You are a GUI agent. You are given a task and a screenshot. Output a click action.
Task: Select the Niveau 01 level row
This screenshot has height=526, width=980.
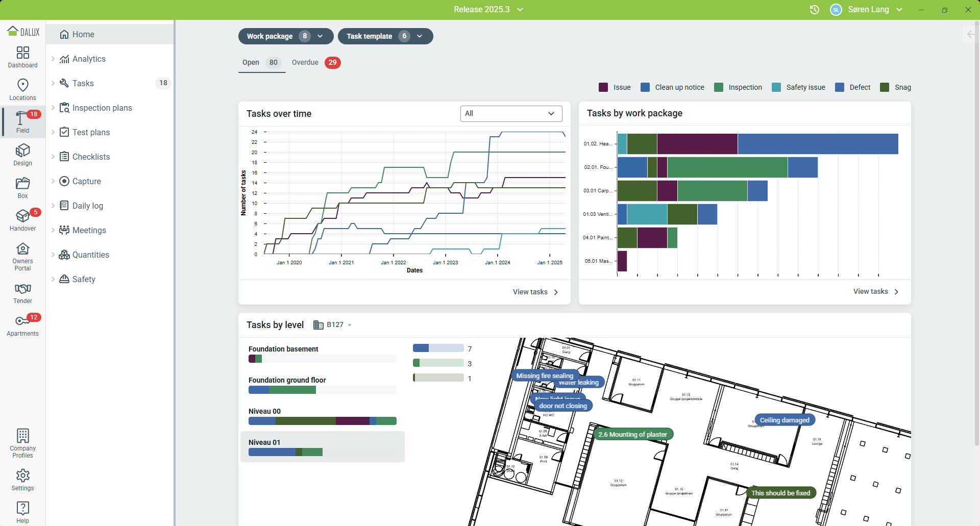[322, 446]
